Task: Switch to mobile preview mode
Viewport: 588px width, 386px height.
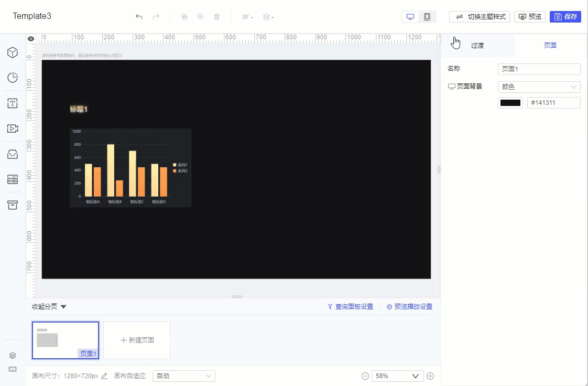Action: (x=427, y=16)
